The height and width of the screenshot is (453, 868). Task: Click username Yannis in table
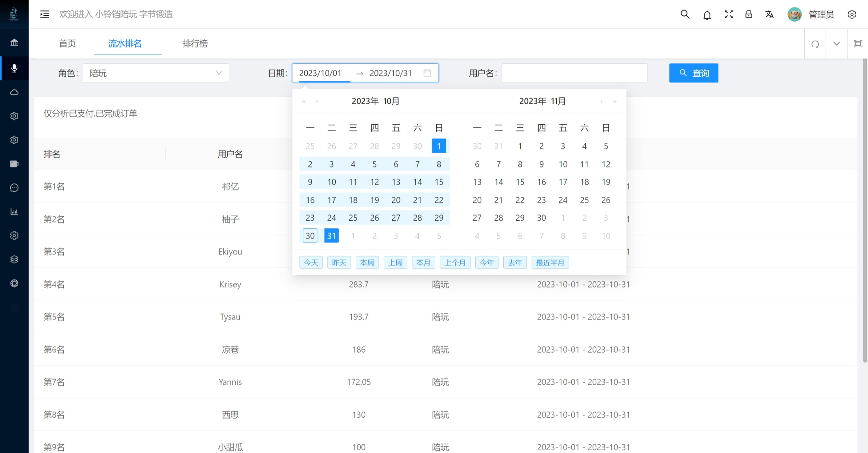click(x=230, y=382)
